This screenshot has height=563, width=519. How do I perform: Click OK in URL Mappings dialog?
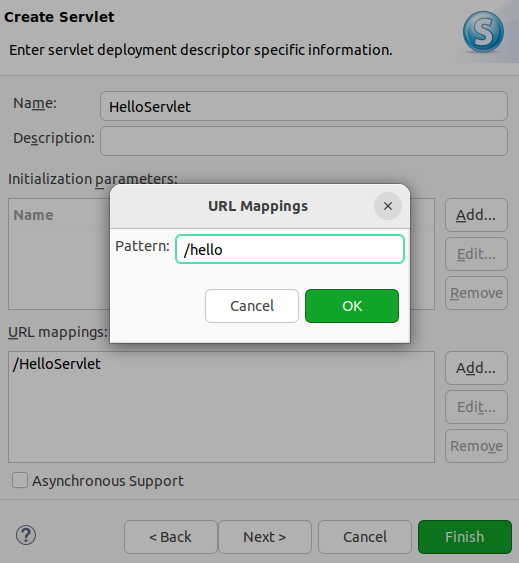352,306
